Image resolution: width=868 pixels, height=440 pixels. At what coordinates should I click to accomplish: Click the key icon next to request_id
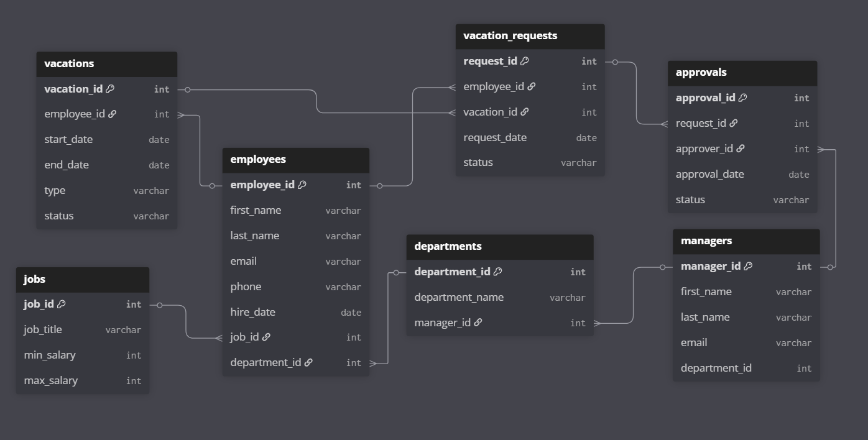tap(524, 61)
